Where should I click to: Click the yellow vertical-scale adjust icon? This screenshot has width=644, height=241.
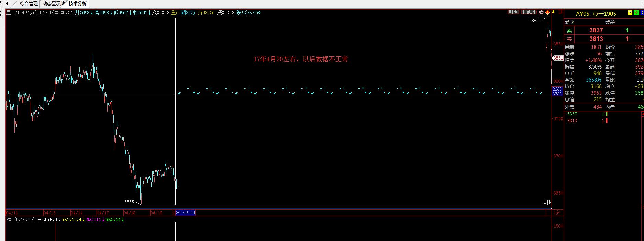point(554,12)
